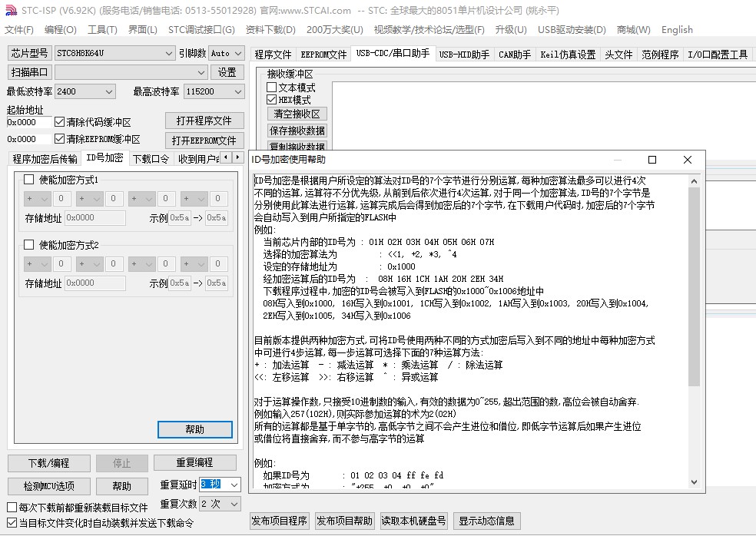The image size is (756, 536).
Task: Click the help dialog scrollbar down arrow
Action: click(x=694, y=481)
